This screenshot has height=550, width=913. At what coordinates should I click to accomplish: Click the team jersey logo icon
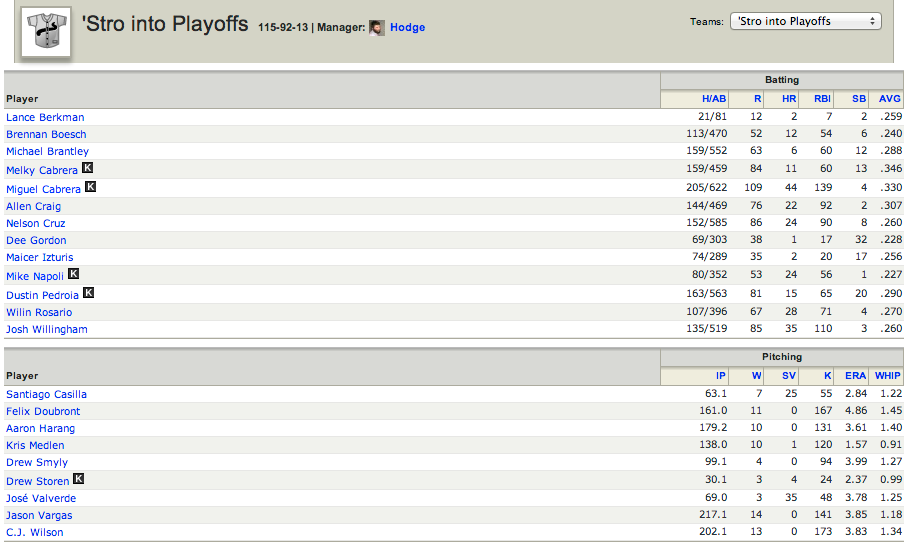tap(46, 32)
